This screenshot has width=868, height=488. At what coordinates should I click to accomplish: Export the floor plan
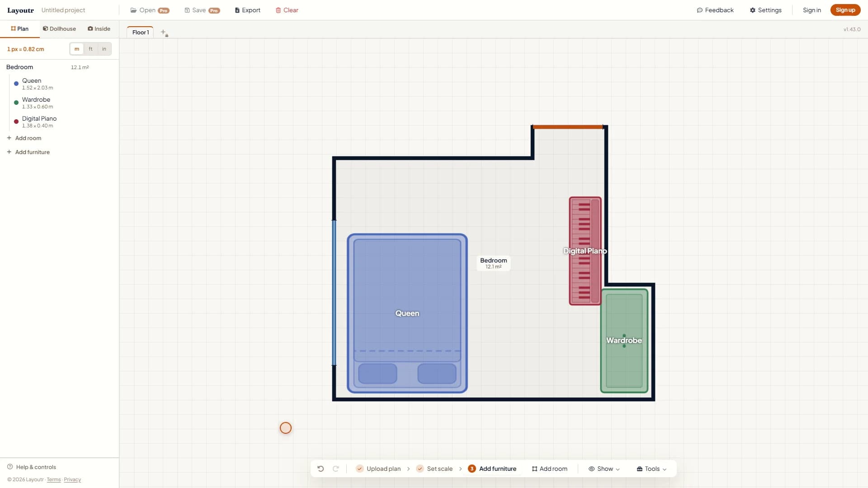coord(248,10)
